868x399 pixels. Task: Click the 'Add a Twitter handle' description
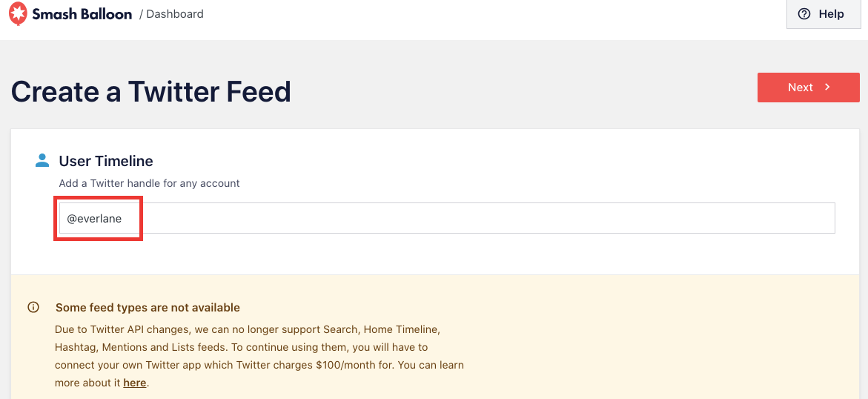click(x=149, y=183)
